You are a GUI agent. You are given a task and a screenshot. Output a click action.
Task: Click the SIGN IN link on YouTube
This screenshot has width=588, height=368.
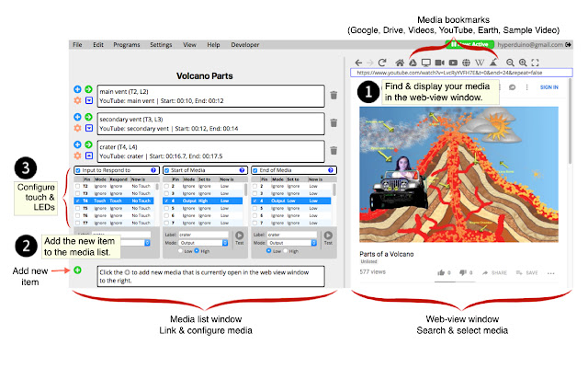coord(549,87)
